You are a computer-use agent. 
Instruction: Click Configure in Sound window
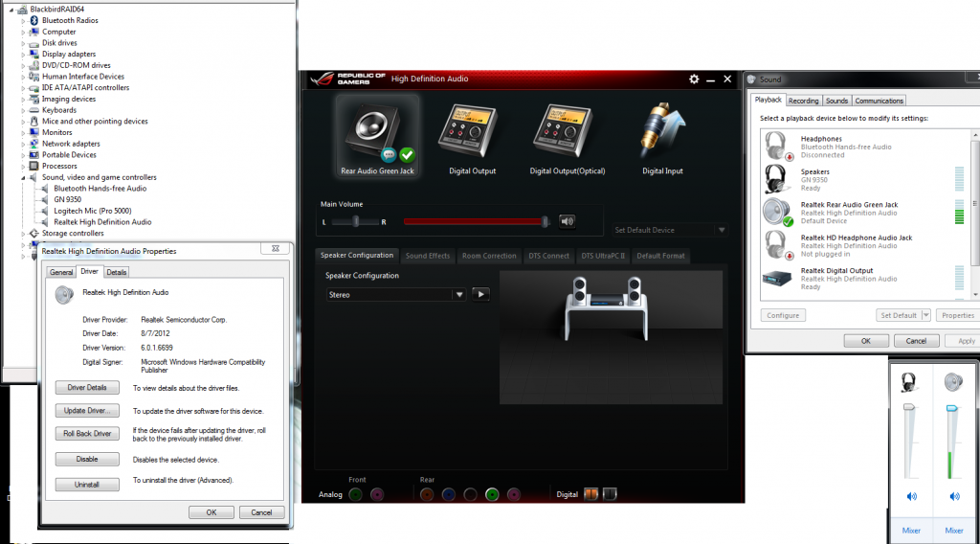[783, 315]
